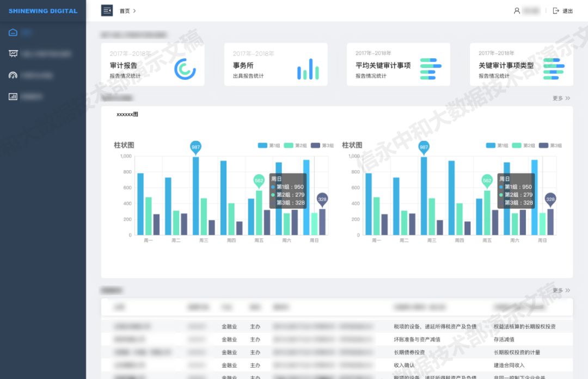Viewport: 588px width, 379px height.
Task: Click the 长期债券投资 table cell
Action: 409,352
